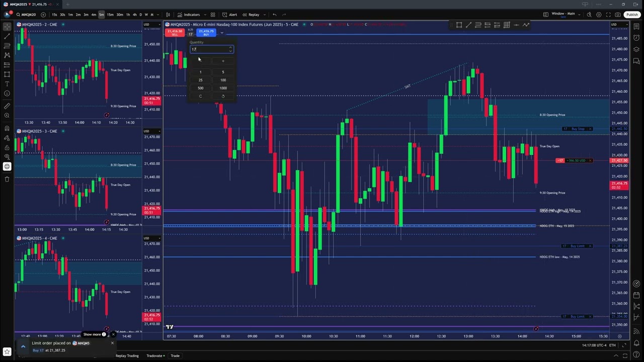644x362 pixels.
Task: Select the line tool in floating toolbar
Action: click(x=468, y=25)
